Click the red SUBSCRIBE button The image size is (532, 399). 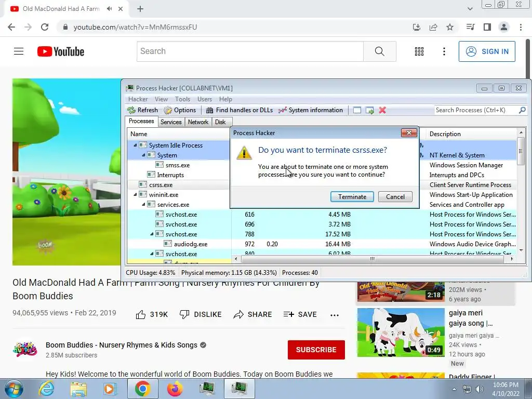click(316, 350)
